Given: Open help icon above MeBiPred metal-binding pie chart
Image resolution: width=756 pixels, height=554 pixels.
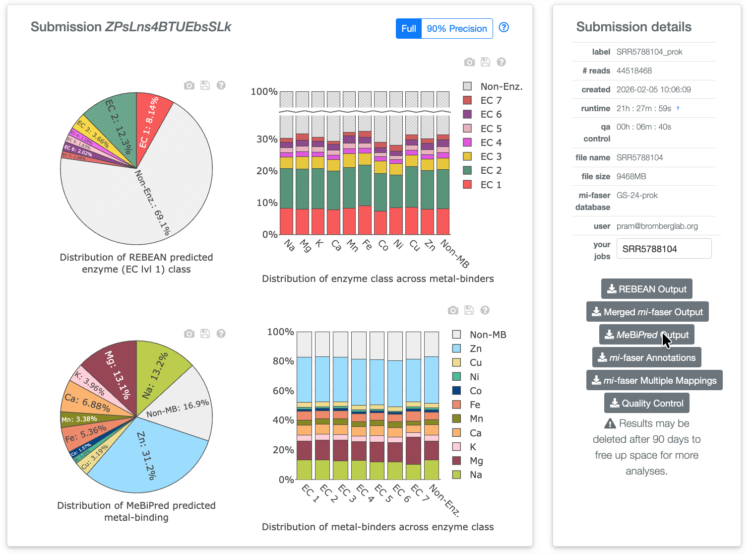Looking at the screenshot, I should 221,334.
